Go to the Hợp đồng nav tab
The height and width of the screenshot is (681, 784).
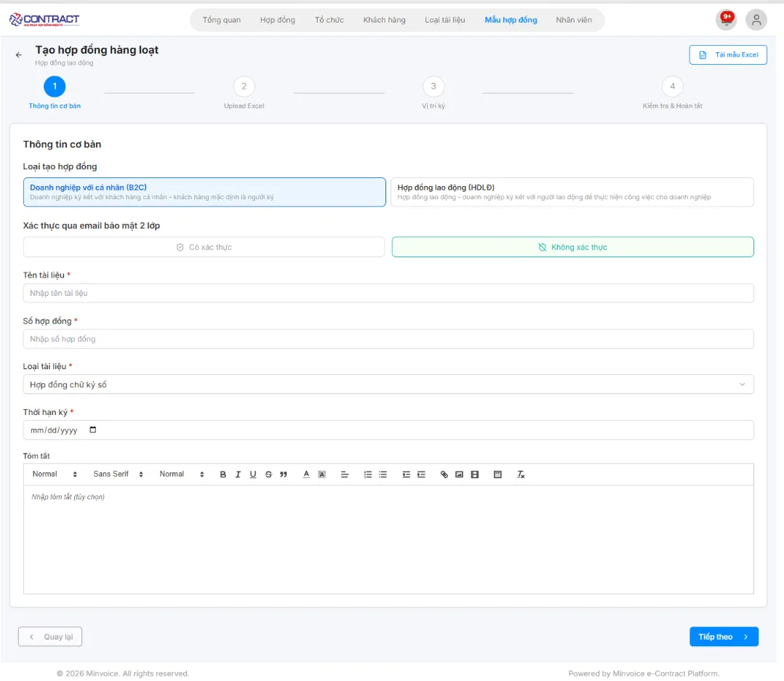[x=278, y=20]
